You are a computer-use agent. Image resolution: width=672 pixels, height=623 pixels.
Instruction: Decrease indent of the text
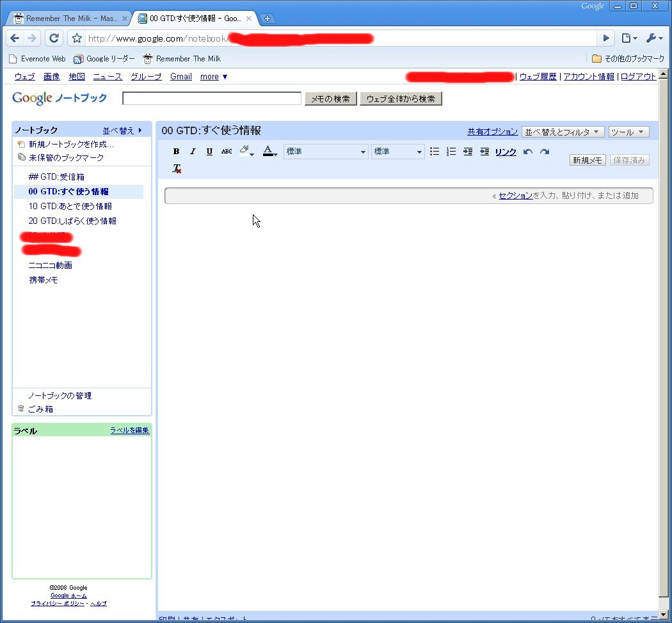tap(484, 152)
